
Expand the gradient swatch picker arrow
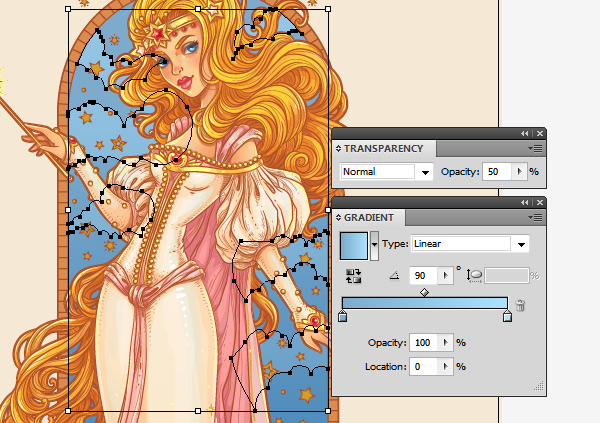coord(375,243)
